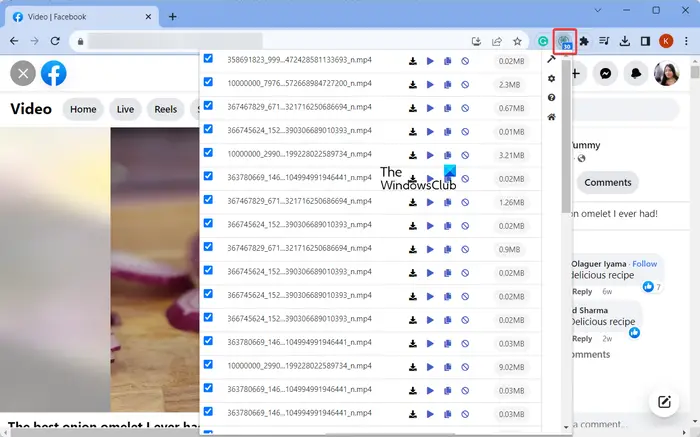Select the Home video tab
The width and height of the screenshot is (700, 437).
point(83,109)
